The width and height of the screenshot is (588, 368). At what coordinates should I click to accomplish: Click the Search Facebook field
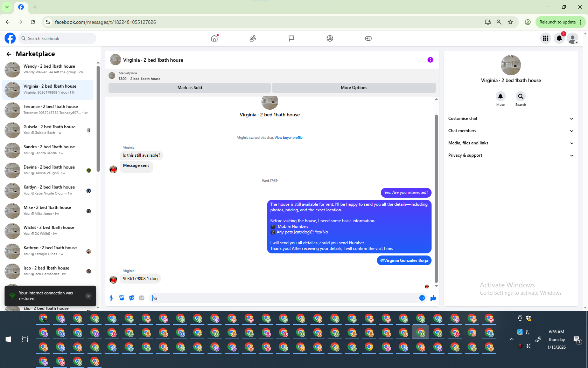[57, 38]
